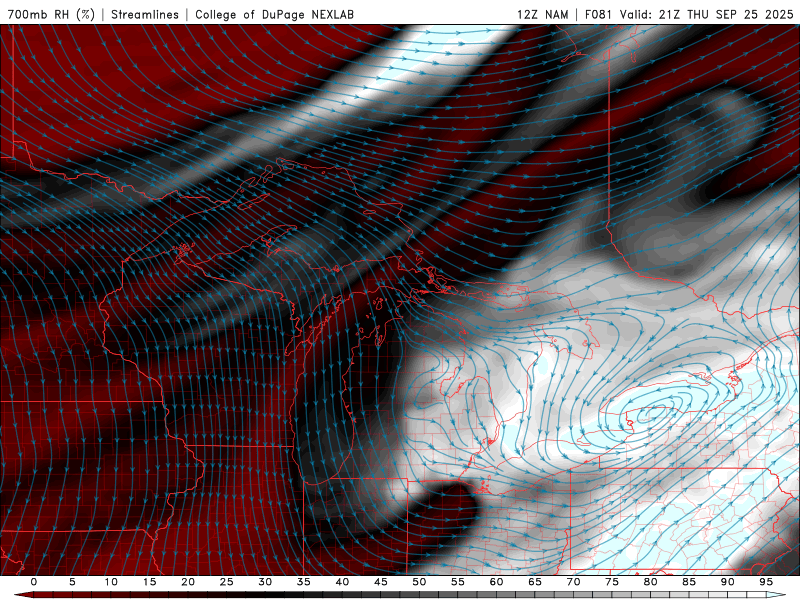Click the colorbar label "65"
Viewport: 800px width, 600px height.
point(535,582)
